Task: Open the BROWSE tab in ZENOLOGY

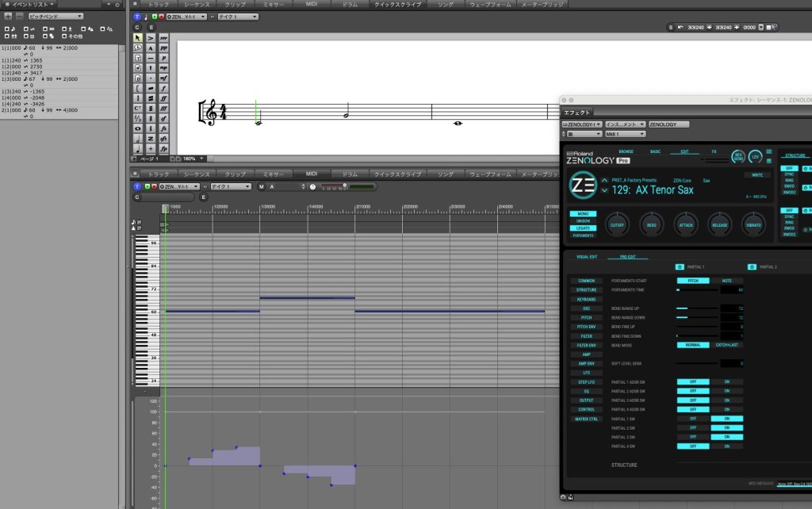Action: pyautogui.click(x=626, y=151)
